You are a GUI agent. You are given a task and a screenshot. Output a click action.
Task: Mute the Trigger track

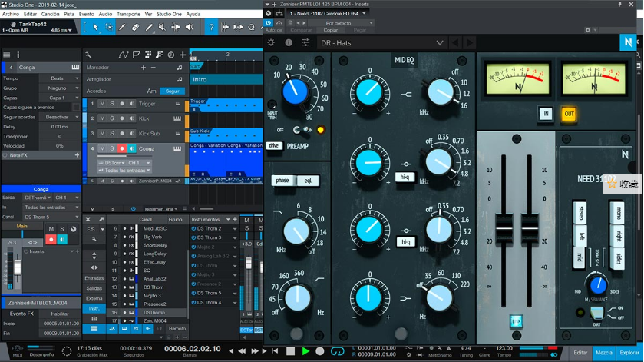coord(102,104)
